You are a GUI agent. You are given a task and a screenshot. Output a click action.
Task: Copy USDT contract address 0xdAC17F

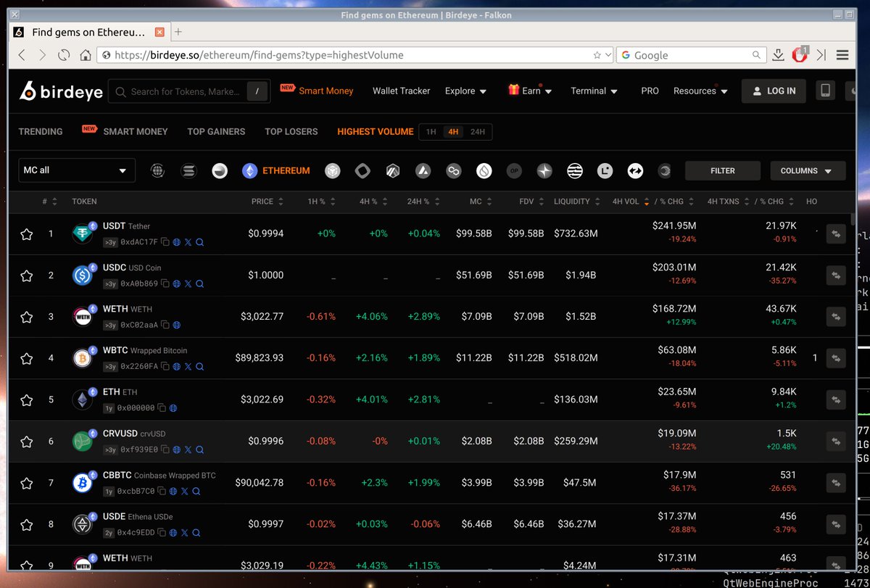(165, 243)
